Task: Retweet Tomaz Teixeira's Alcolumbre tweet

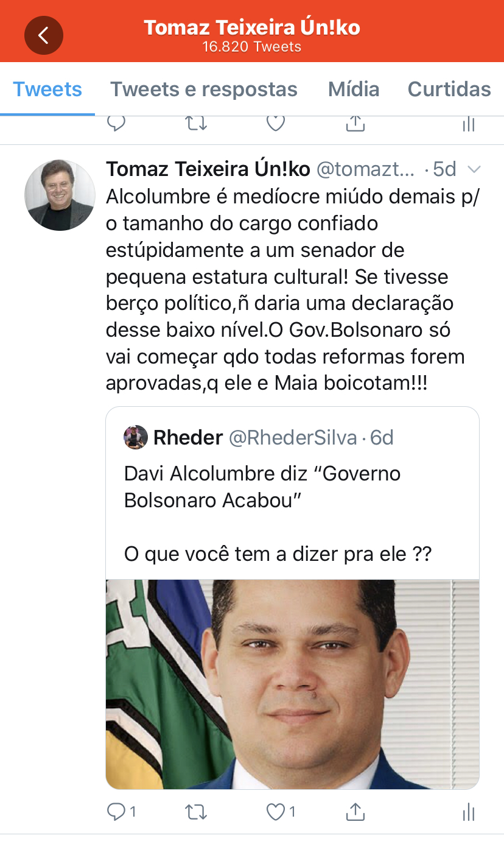Action: click(196, 812)
